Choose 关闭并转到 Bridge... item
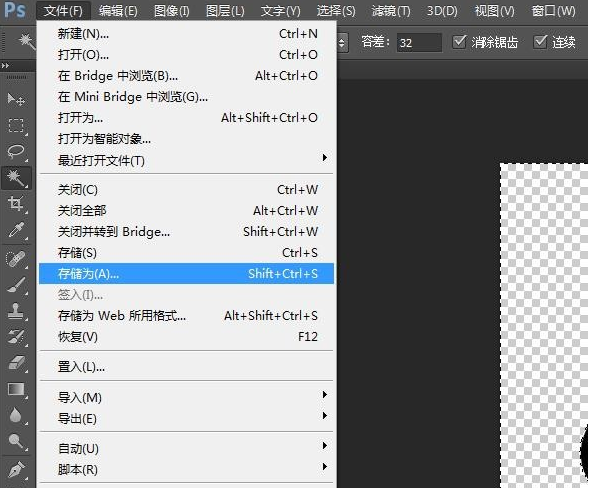The width and height of the screenshot is (590, 488). coord(187,232)
